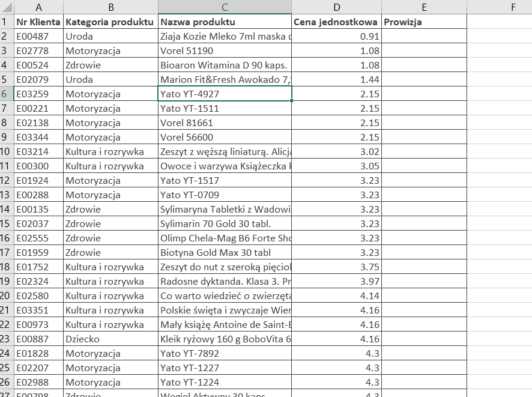Viewport: 532px width, 397px height.
Task: Select column A header
Action: 38,7
